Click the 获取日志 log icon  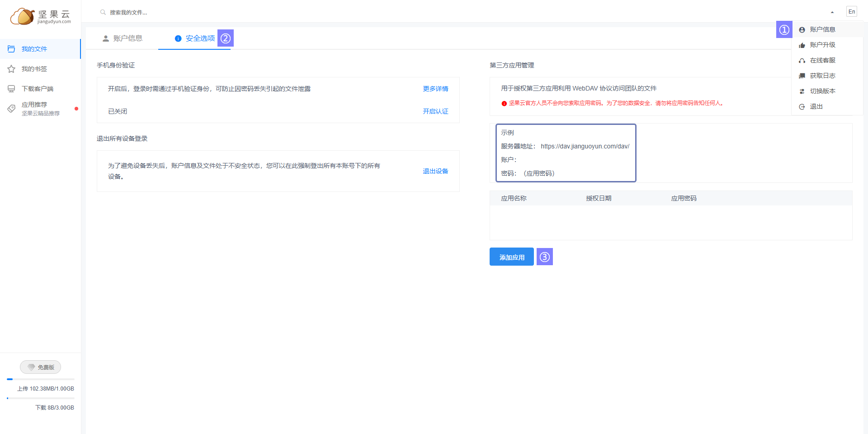coord(802,76)
